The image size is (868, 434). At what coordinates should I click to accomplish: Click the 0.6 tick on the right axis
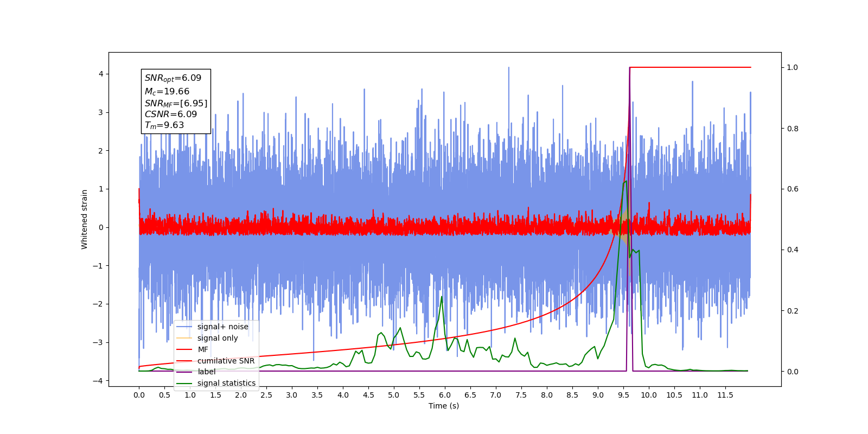pyautogui.click(x=793, y=189)
